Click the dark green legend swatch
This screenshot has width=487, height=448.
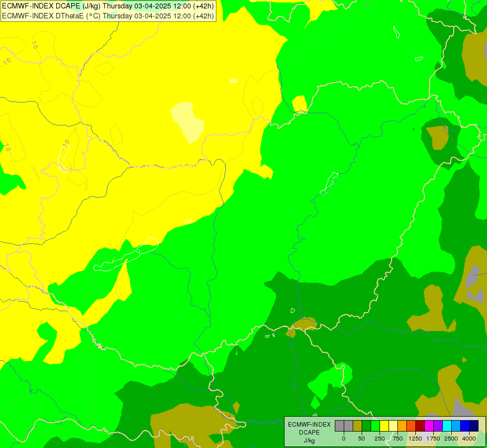[367, 426]
